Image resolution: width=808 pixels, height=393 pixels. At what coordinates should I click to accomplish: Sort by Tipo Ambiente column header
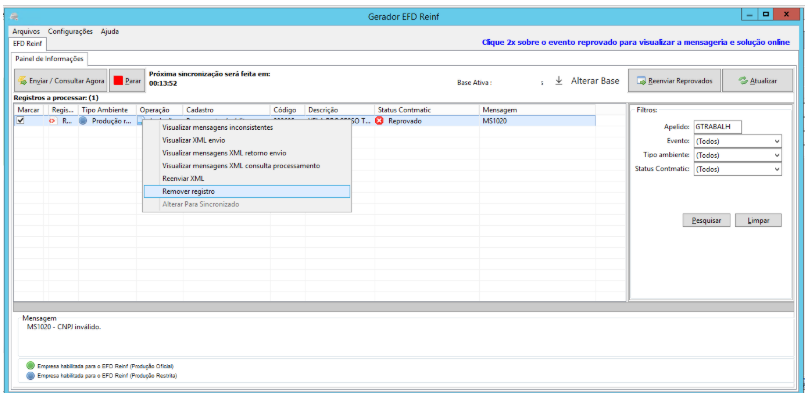click(107, 110)
